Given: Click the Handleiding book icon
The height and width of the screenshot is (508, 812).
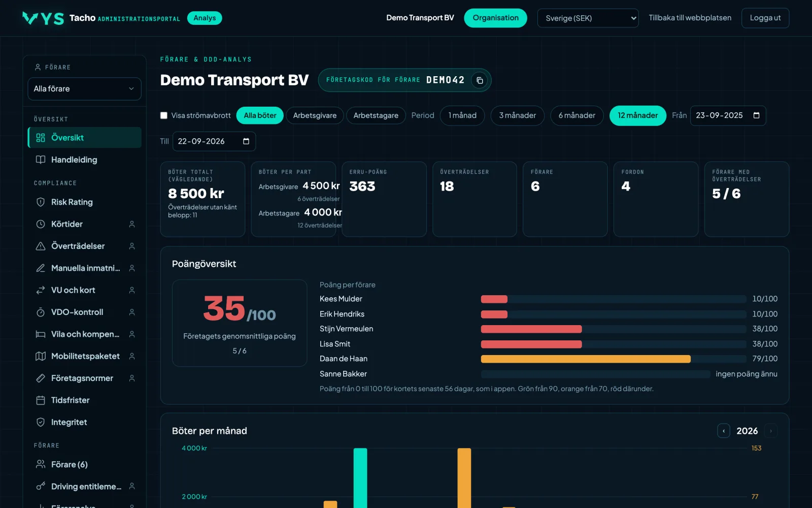Looking at the screenshot, I should [41, 160].
